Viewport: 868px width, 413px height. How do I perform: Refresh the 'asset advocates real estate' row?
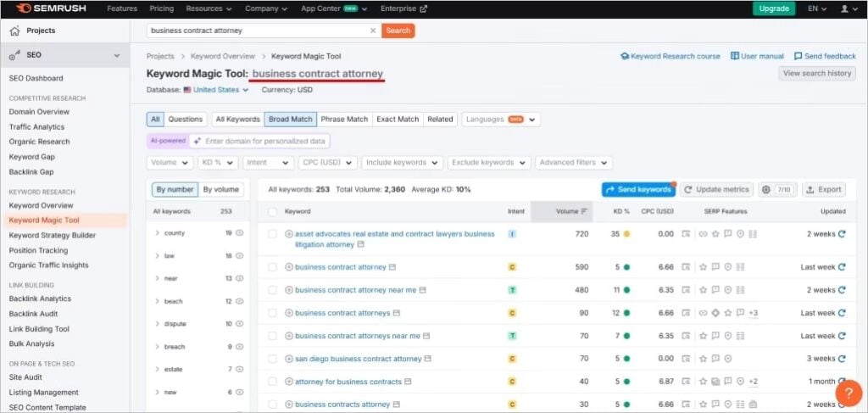coord(842,233)
